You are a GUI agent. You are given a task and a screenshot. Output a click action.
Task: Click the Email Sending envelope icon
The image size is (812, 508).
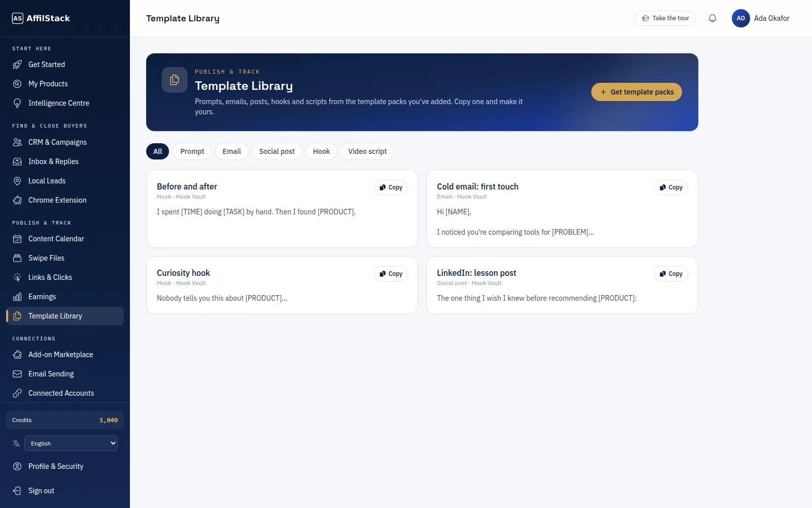click(x=17, y=374)
